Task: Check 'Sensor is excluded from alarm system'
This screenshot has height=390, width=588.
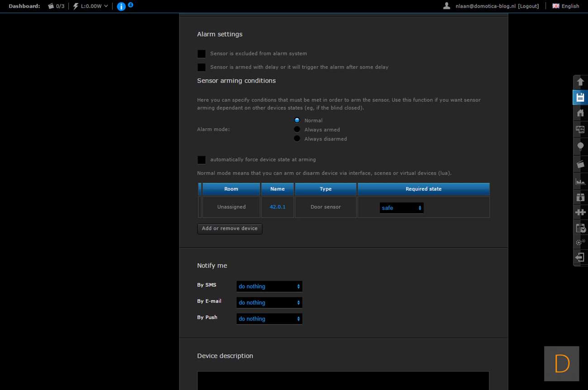Action: pyautogui.click(x=202, y=54)
